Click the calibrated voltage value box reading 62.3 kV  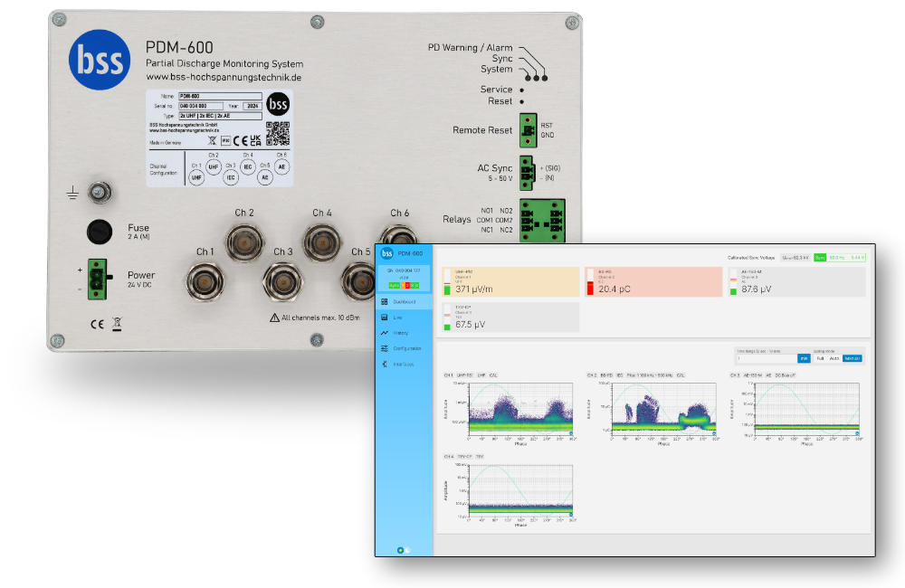coord(795,257)
